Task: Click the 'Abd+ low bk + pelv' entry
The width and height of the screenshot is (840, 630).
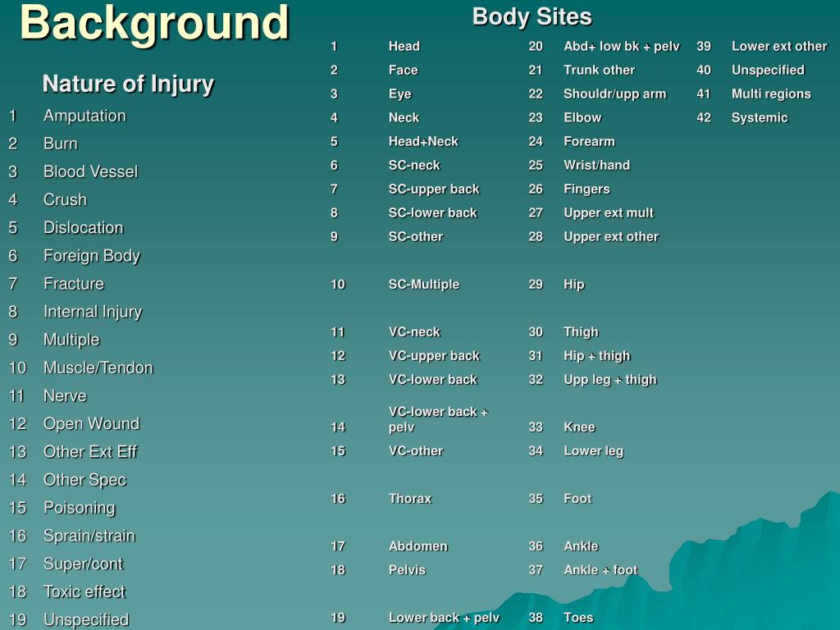Action: 621,46
